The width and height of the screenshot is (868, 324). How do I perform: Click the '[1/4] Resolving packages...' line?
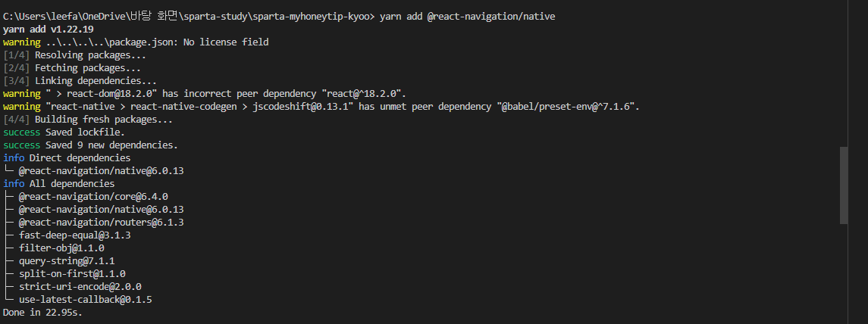[x=75, y=55]
